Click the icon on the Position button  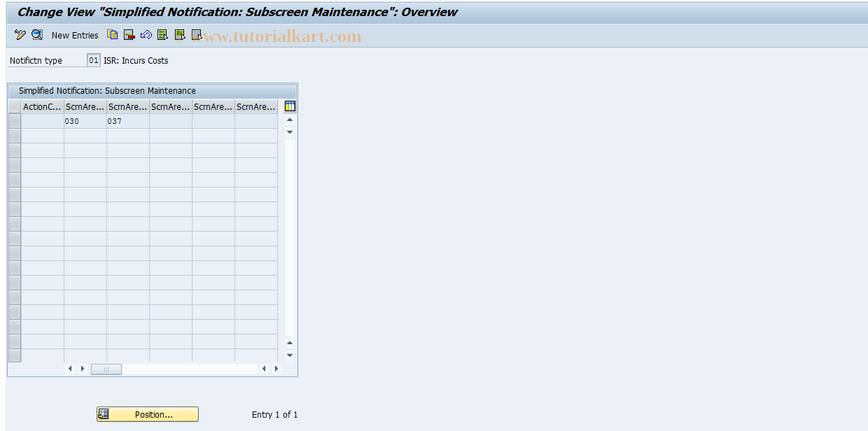(x=102, y=414)
